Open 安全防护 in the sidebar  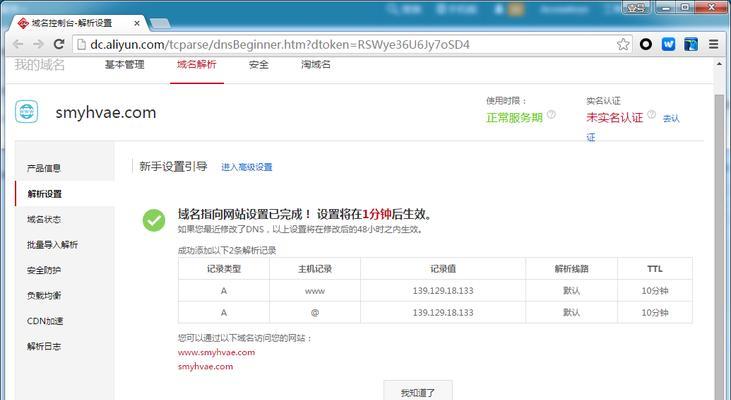(x=44, y=270)
